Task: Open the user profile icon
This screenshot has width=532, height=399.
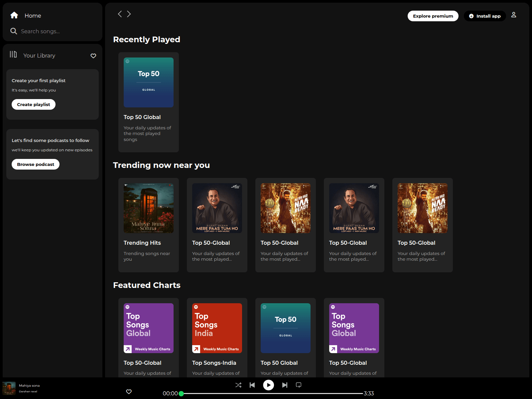Action: pos(514,15)
